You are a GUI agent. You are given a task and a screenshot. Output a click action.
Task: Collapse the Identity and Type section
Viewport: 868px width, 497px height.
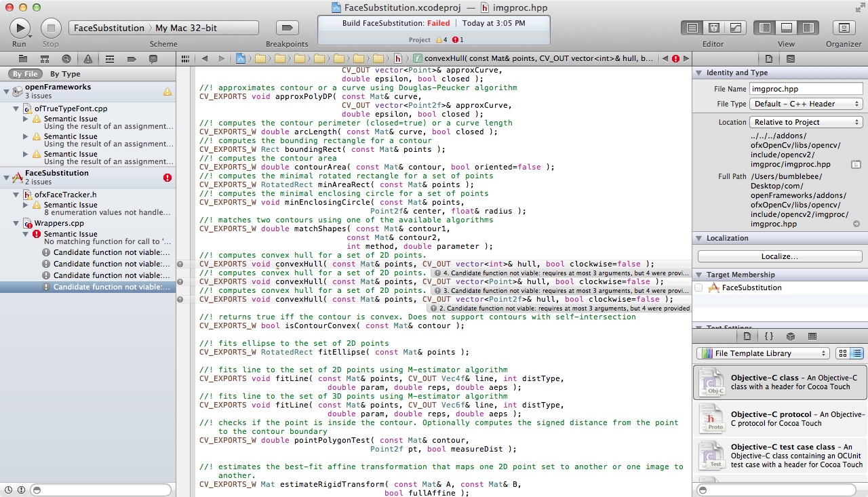699,73
